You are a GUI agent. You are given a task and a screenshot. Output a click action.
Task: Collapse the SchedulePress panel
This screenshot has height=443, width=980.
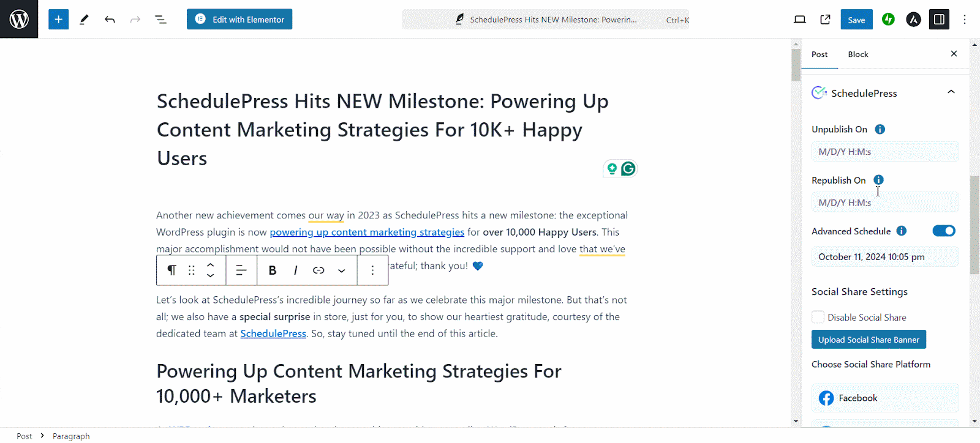click(x=951, y=92)
